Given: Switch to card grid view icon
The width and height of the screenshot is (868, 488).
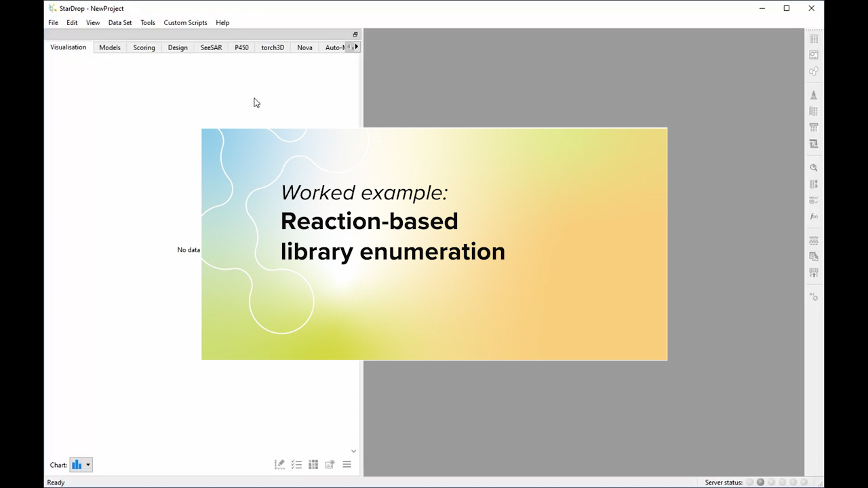Looking at the screenshot, I should tap(313, 464).
